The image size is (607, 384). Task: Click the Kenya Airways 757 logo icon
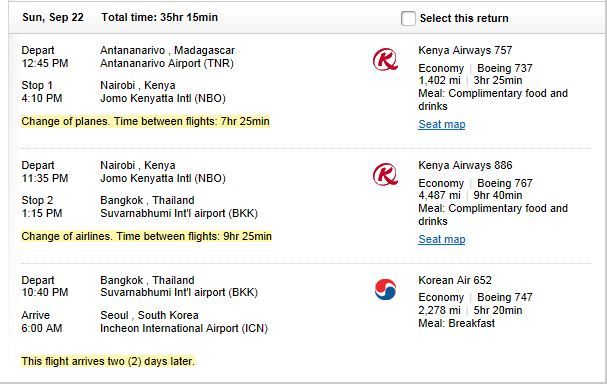click(x=385, y=59)
